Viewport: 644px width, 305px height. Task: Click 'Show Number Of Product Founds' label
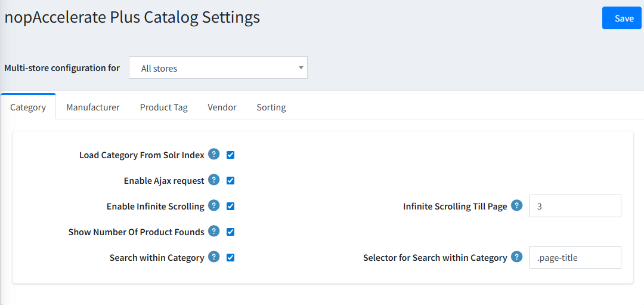(137, 232)
